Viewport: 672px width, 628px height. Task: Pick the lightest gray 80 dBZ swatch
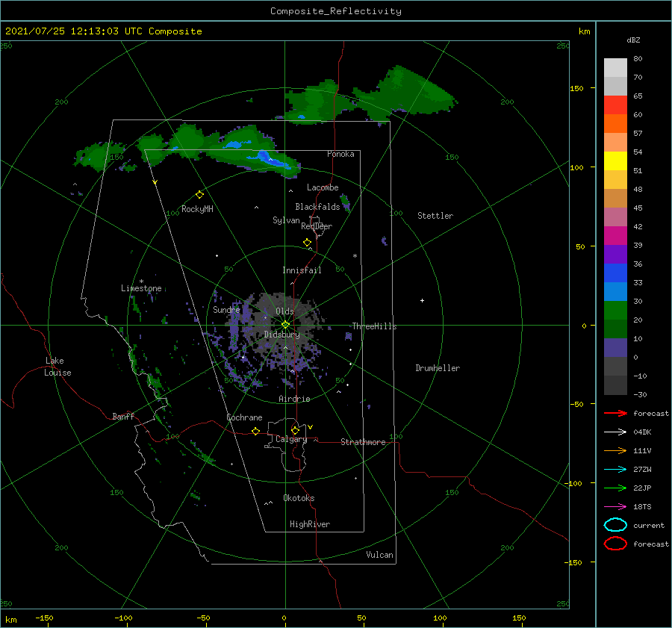click(x=615, y=67)
